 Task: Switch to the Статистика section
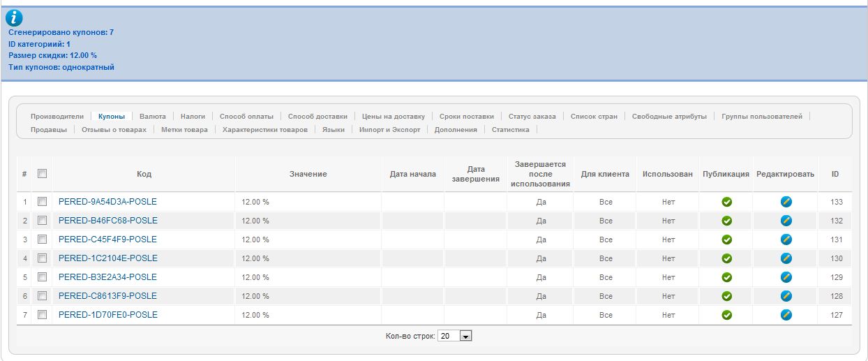[510, 130]
